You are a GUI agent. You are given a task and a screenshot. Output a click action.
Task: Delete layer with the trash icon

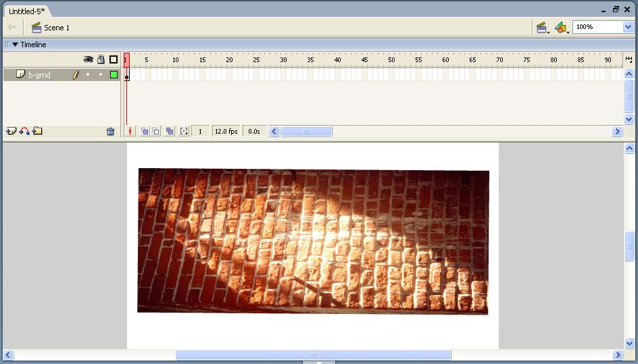[x=111, y=132]
